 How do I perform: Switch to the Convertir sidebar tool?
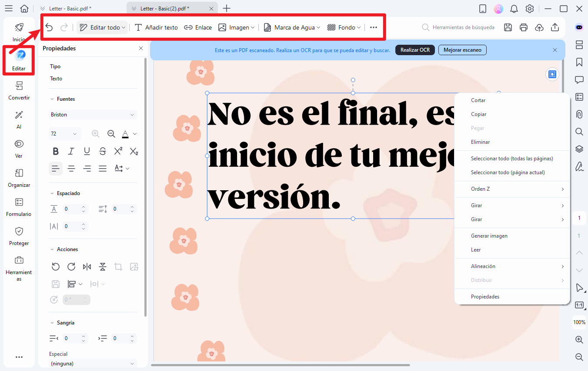click(x=19, y=91)
